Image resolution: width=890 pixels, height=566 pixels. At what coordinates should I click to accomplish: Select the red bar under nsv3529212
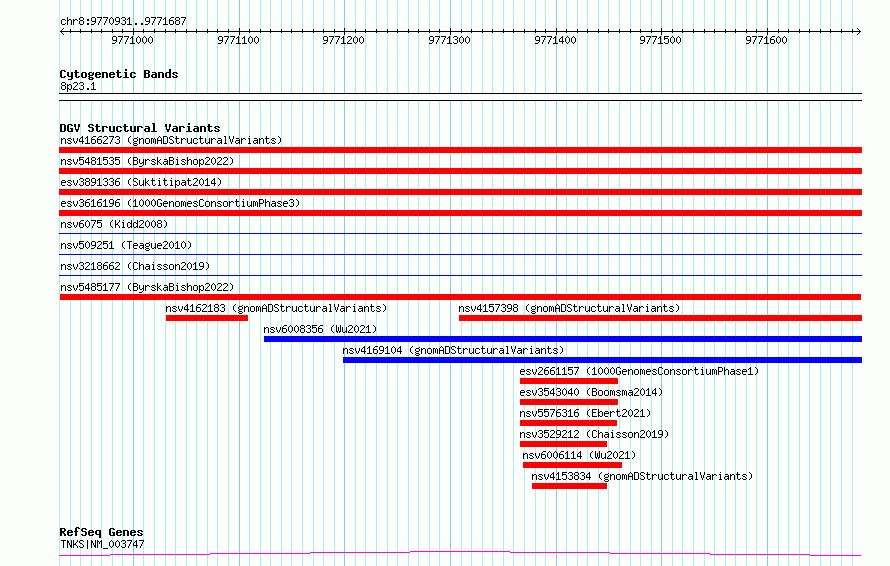pos(563,444)
